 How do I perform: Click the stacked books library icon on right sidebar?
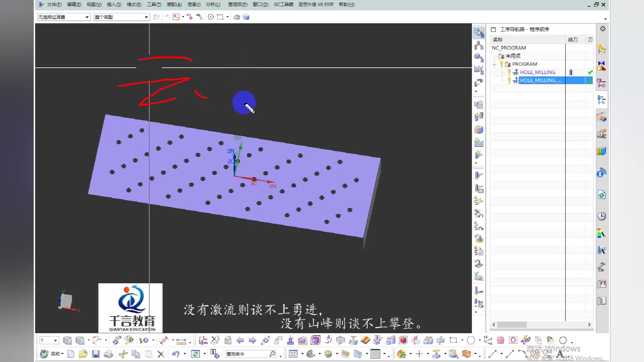pyautogui.click(x=601, y=151)
